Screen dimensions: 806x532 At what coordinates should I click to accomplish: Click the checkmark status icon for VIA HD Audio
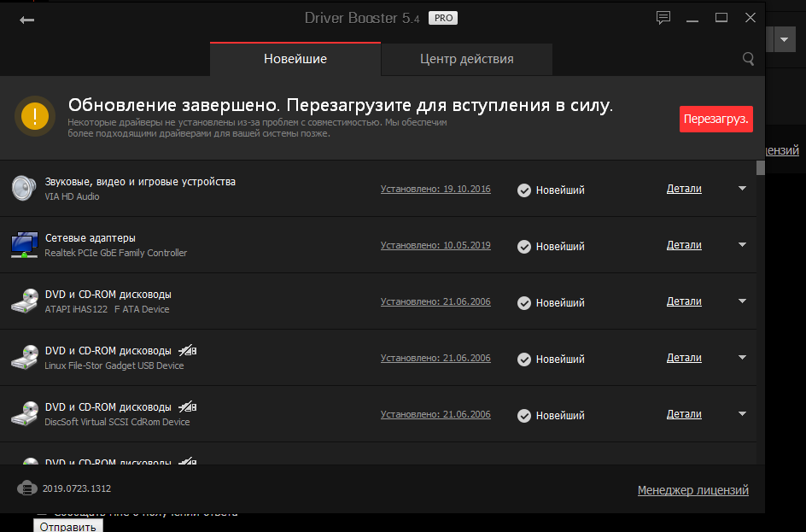click(x=523, y=190)
